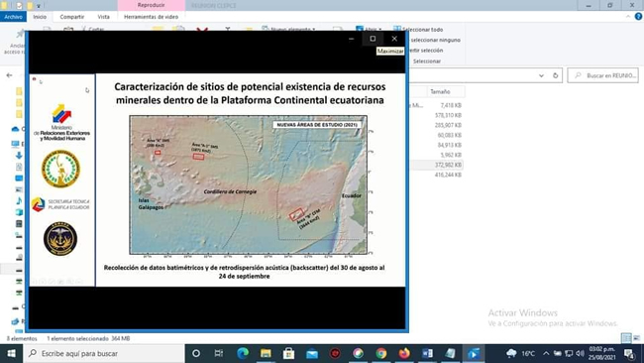Open the Vista ribbon tab
This screenshot has width=644, height=363.
[x=103, y=17]
